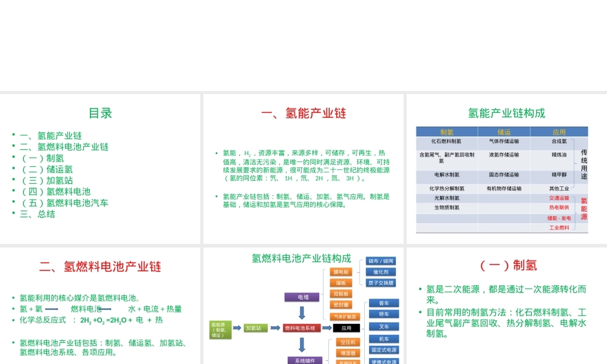Select the title 氢燃料电池产业链构成
This screenshot has height=364, width=607.
click(x=302, y=258)
